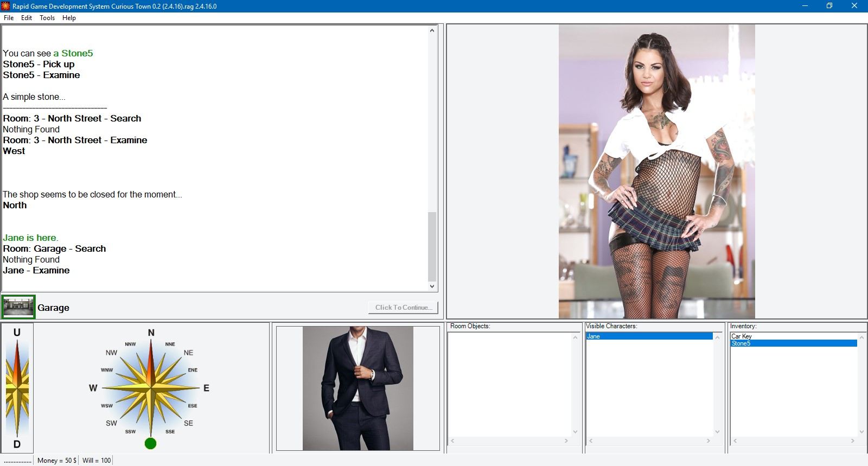Screen dimensions: 868x466
Task: Open the Edit menu
Action: pos(27,18)
